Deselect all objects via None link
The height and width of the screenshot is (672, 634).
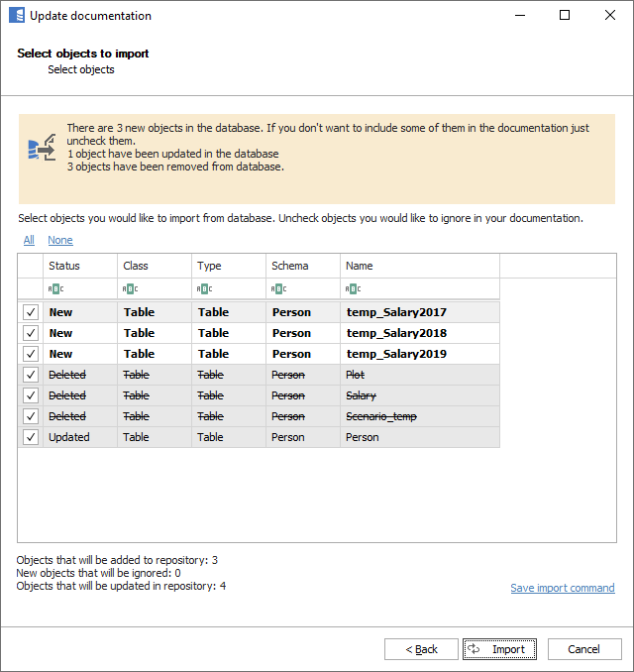click(59, 240)
